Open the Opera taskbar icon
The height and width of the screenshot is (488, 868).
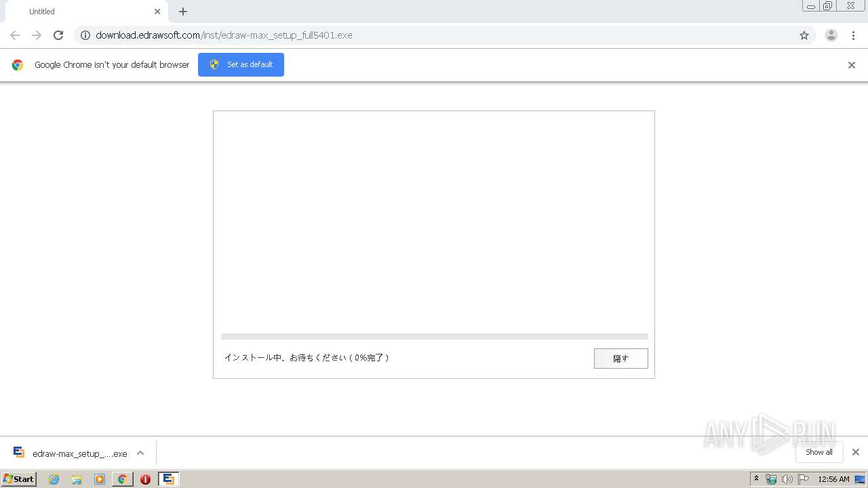pos(145,479)
